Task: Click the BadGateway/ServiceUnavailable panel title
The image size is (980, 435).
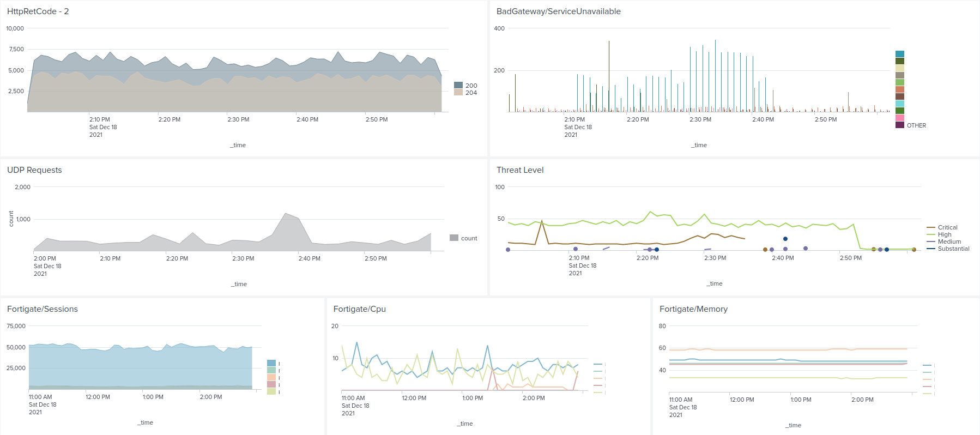Action: (x=558, y=11)
